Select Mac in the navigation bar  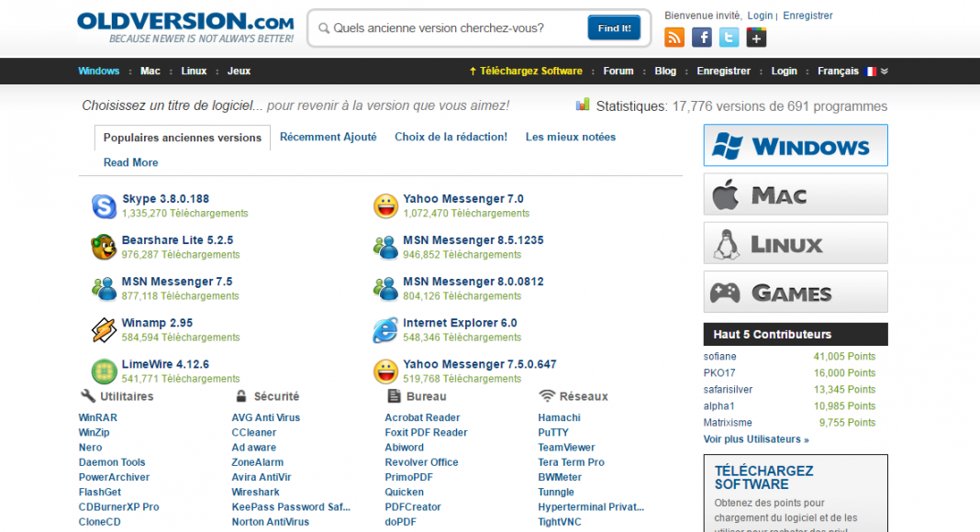click(150, 72)
